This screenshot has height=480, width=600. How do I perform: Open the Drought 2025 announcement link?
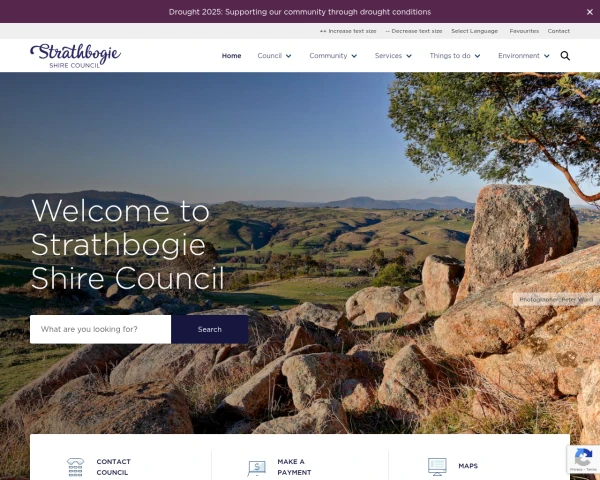[300, 12]
